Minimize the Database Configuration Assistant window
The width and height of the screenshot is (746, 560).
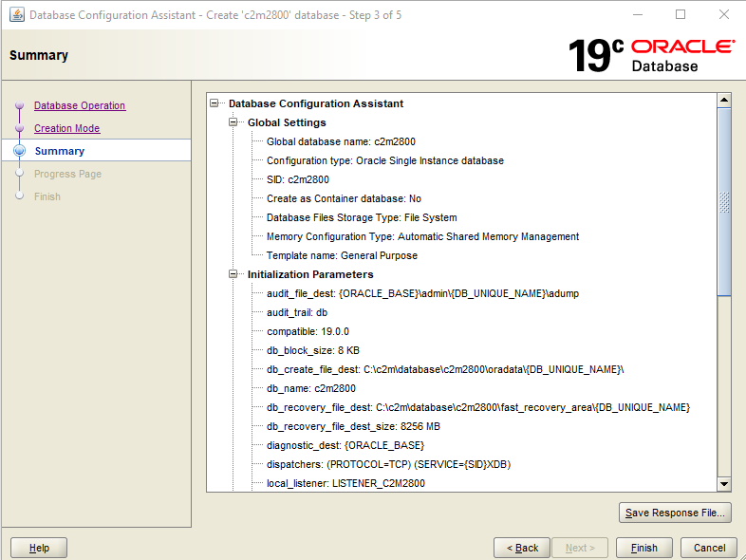[638, 15]
